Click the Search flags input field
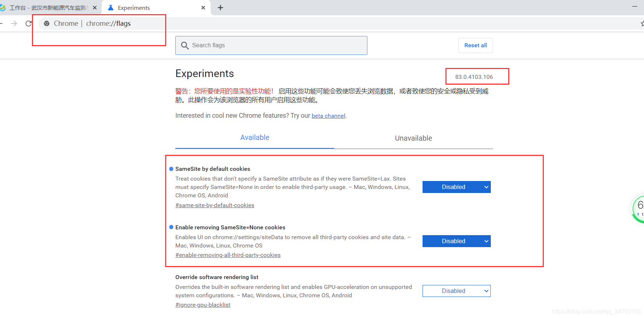The height and width of the screenshot is (318, 644). click(271, 45)
